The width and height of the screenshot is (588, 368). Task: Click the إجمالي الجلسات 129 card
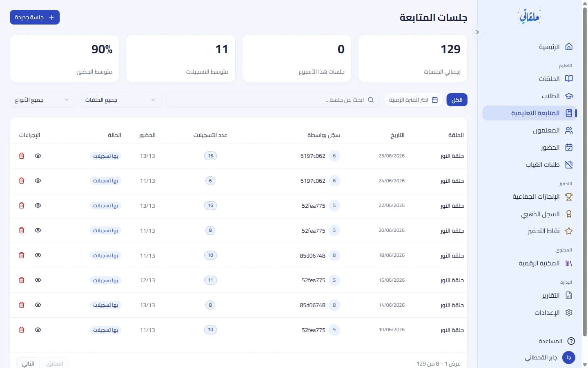coord(413,58)
